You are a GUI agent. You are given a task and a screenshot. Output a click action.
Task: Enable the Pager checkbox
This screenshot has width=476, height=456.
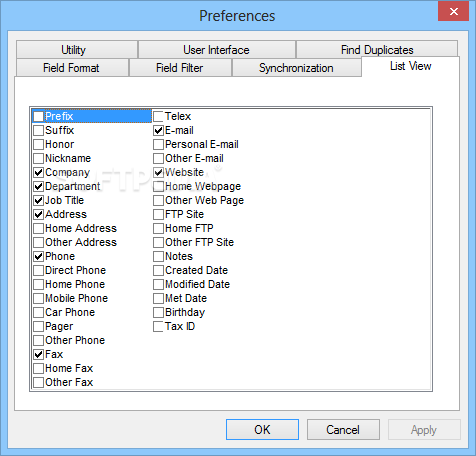pos(39,326)
